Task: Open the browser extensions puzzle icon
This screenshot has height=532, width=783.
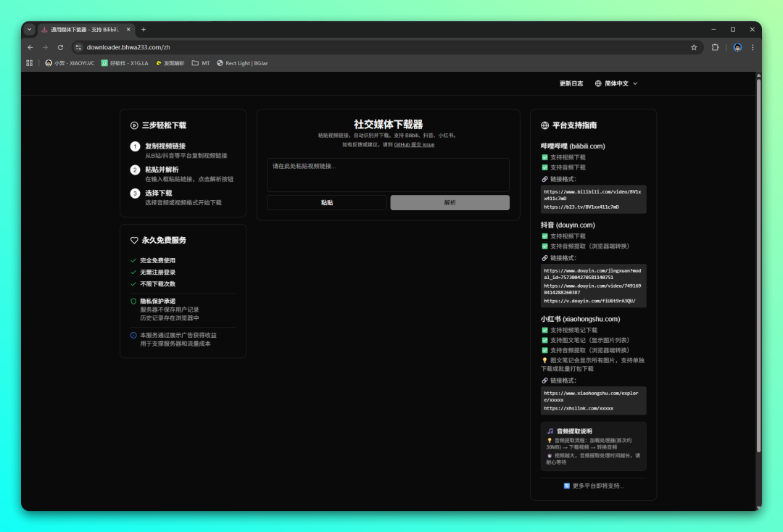Action: pyautogui.click(x=715, y=47)
